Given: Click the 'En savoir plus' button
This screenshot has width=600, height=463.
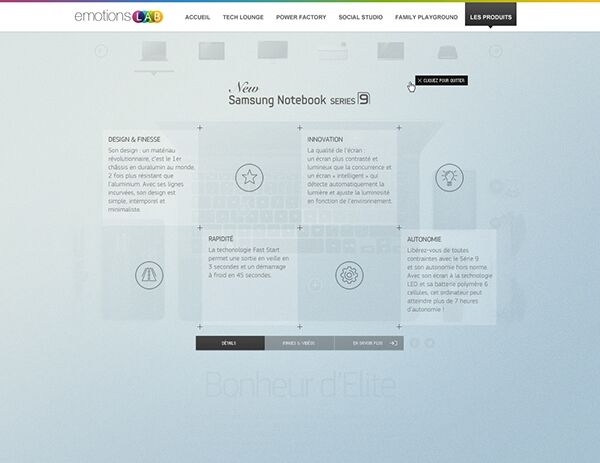Looking at the screenshot, I should [369, 343].
